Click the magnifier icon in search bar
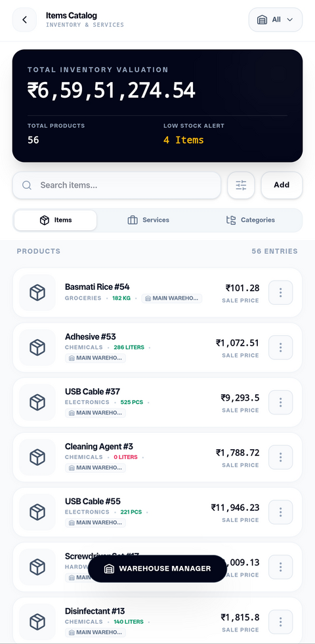 pos(27,185)
